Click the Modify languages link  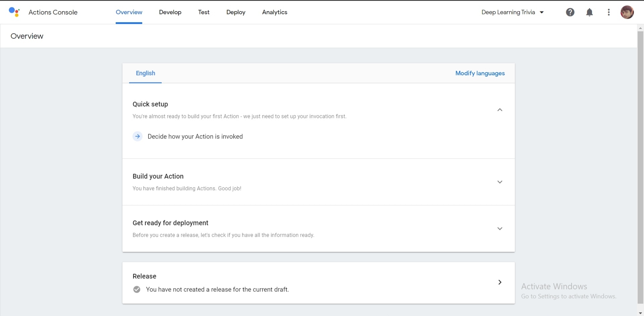click(x=480, y=73)
